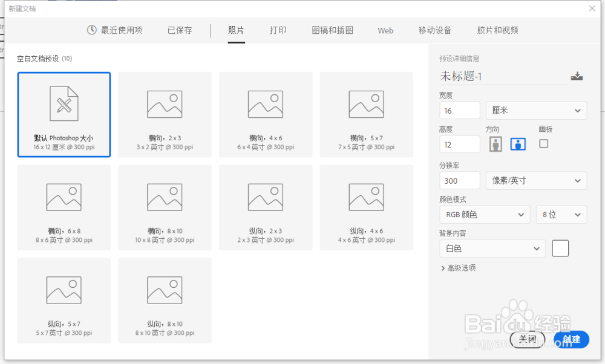Click the background color swatch
This screenshot has width=605, height=364.
(560, 248)
